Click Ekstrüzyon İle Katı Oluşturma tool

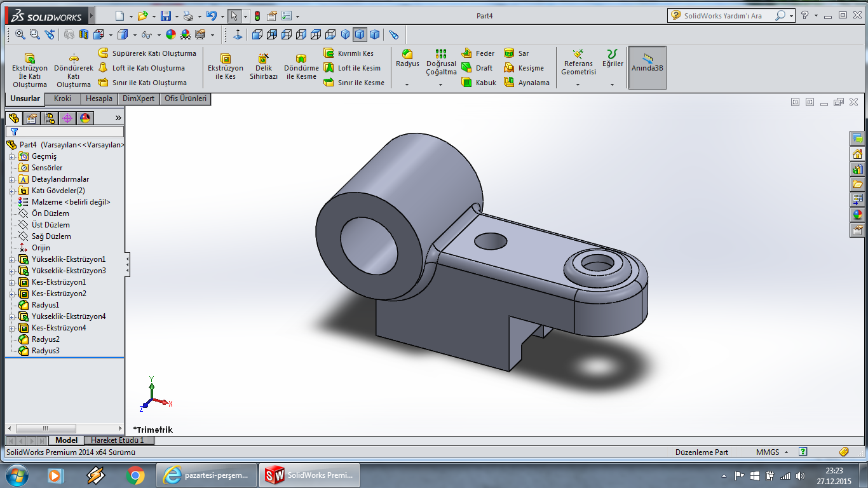30,71
